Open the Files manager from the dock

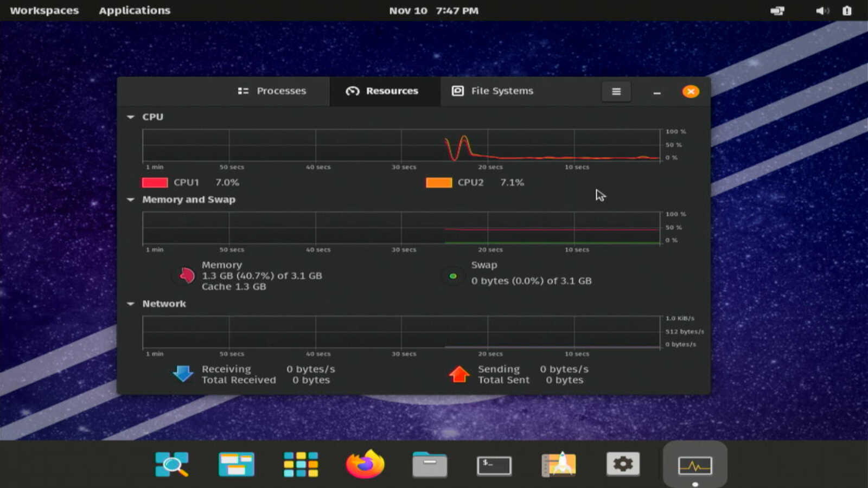tap(430, 465)
